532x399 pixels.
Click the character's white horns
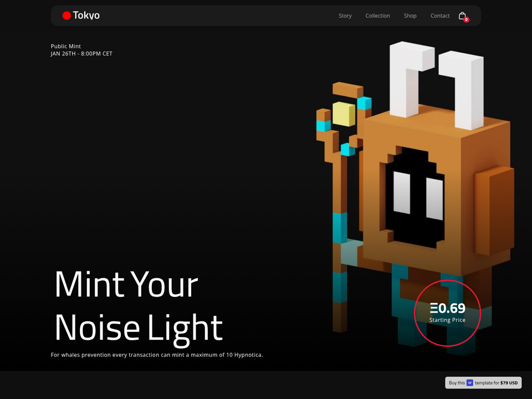point(436,84)
